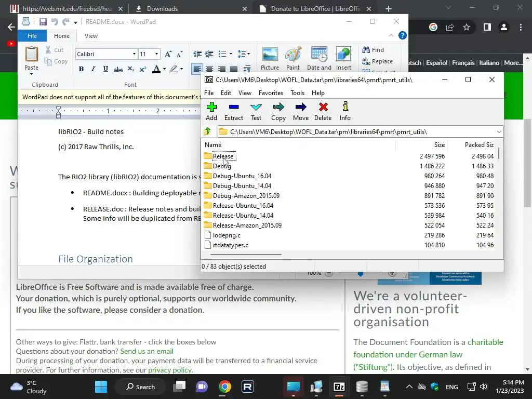Click the Test icon in 7-Zip

click(x=256, y=111)
